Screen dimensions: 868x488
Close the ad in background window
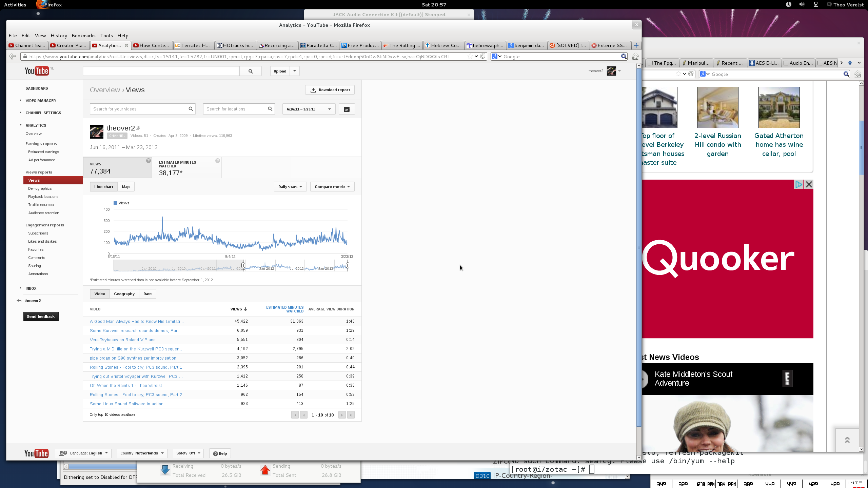(809, 184)
